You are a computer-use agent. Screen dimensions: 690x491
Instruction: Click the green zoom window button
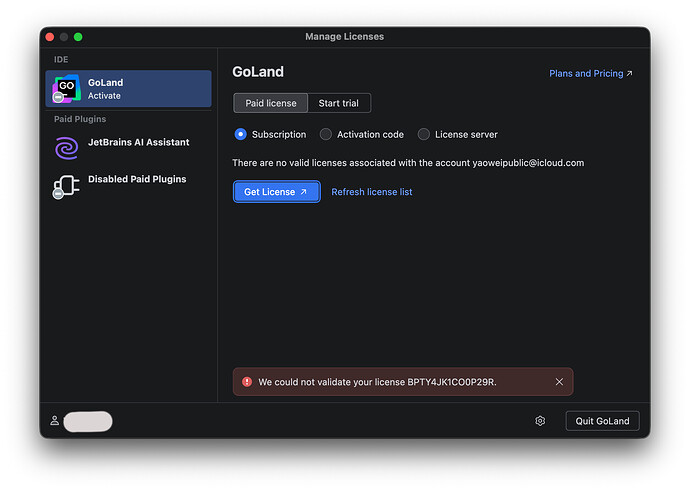(x=78, y=37)
